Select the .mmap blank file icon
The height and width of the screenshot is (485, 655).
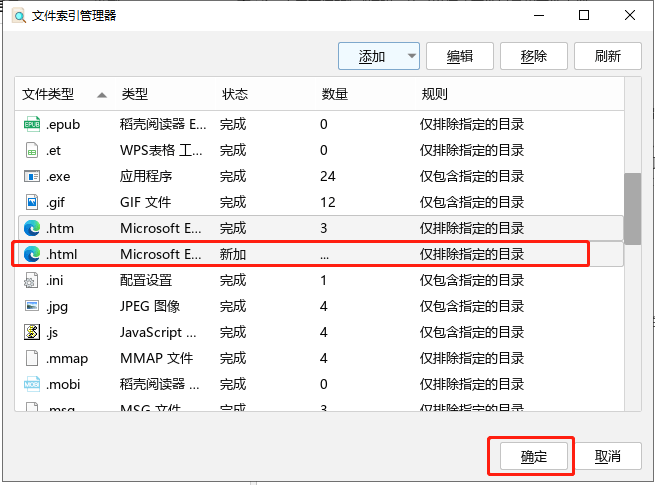(x=32, y=358)
